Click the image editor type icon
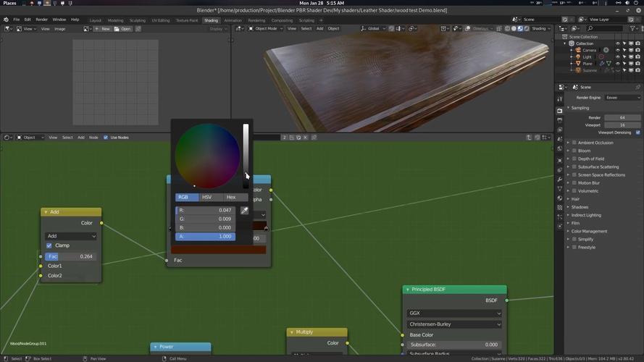This screenshot has width=644, height=362. point(8,29)
